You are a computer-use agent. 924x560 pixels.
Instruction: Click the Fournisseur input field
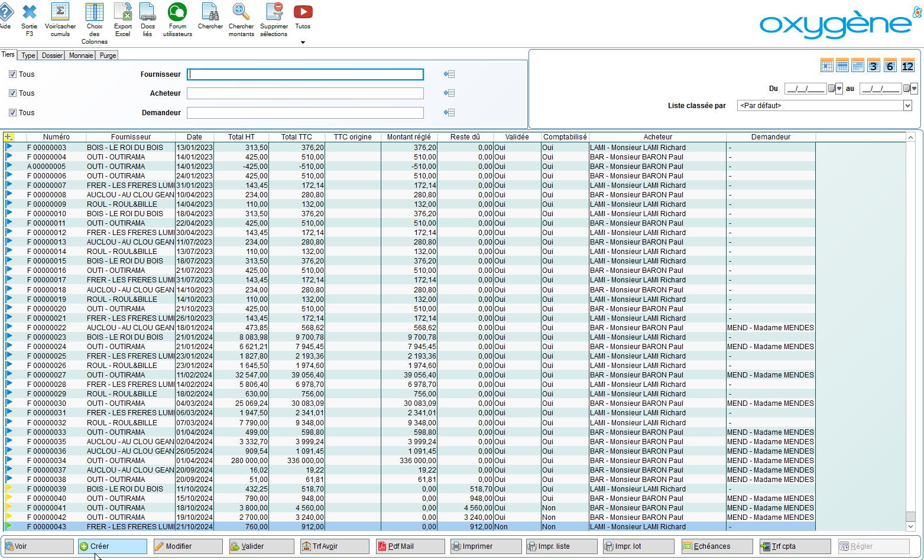(x=305, y=74)
